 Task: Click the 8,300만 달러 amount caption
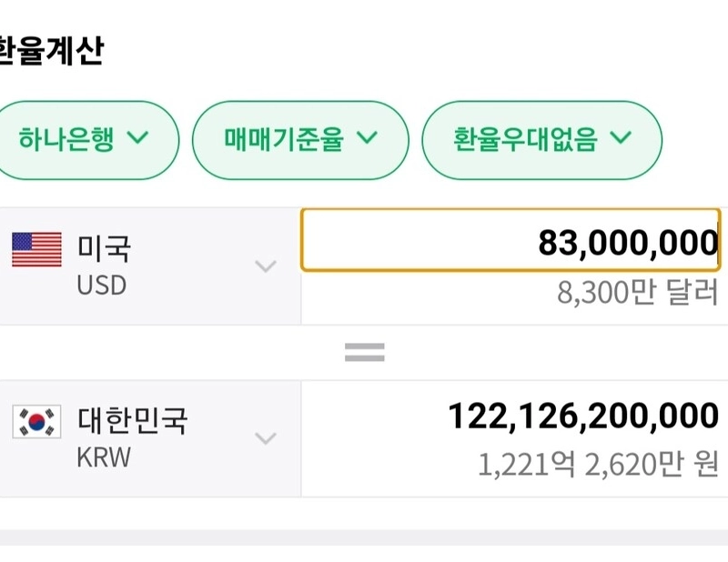pyautogui.click(x=637, y=293)
